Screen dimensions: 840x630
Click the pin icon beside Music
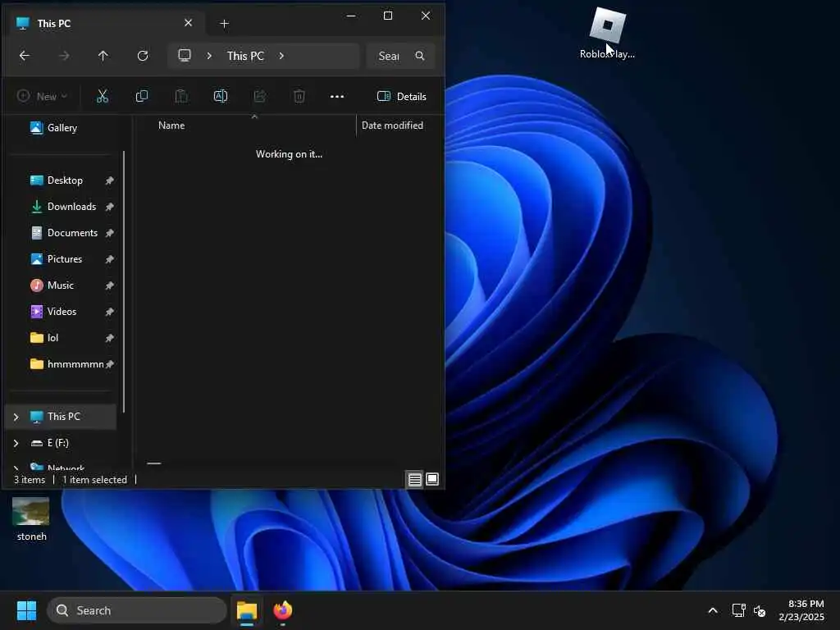tap(109, 285)
